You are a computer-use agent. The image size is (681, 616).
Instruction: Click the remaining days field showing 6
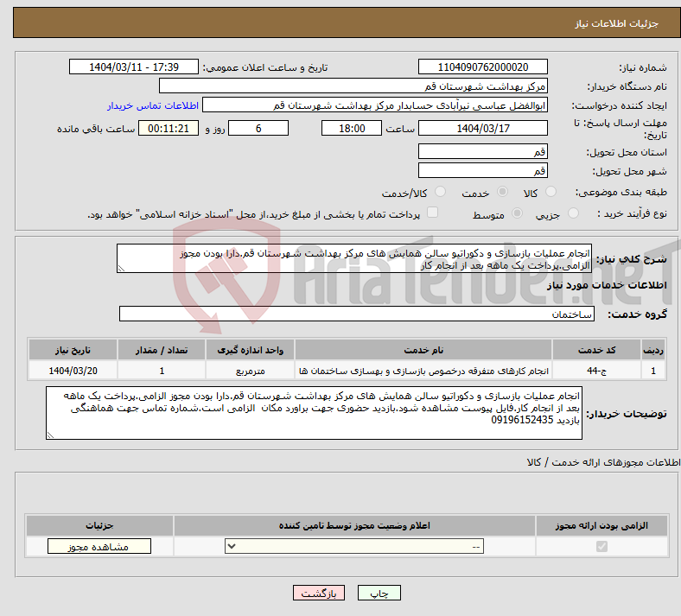(x=258, y=128)
